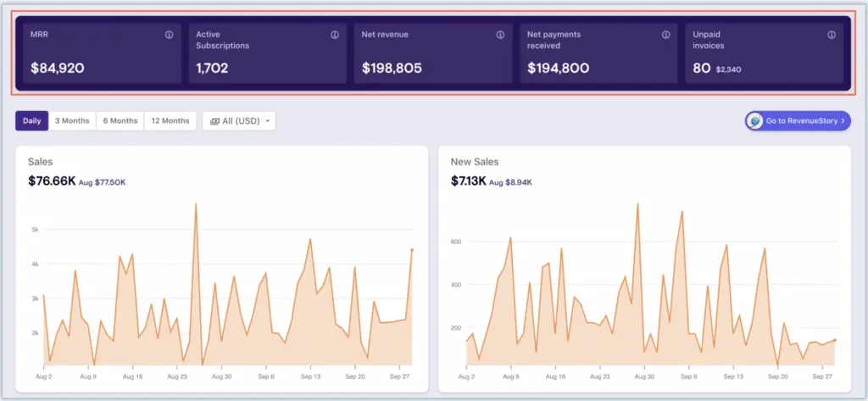Viewport: 868px width, 401px height.
Task: Select last data point on Sales chart
Action: click(x=412, y=250)
